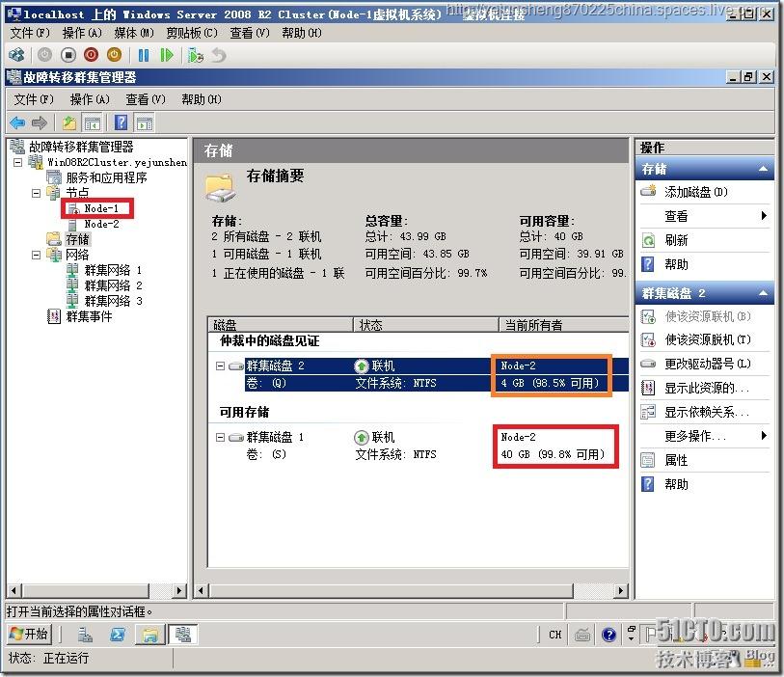Screen dimensions: 784x677
Task: Select 存储 in the tree
Action: (77, 239)
